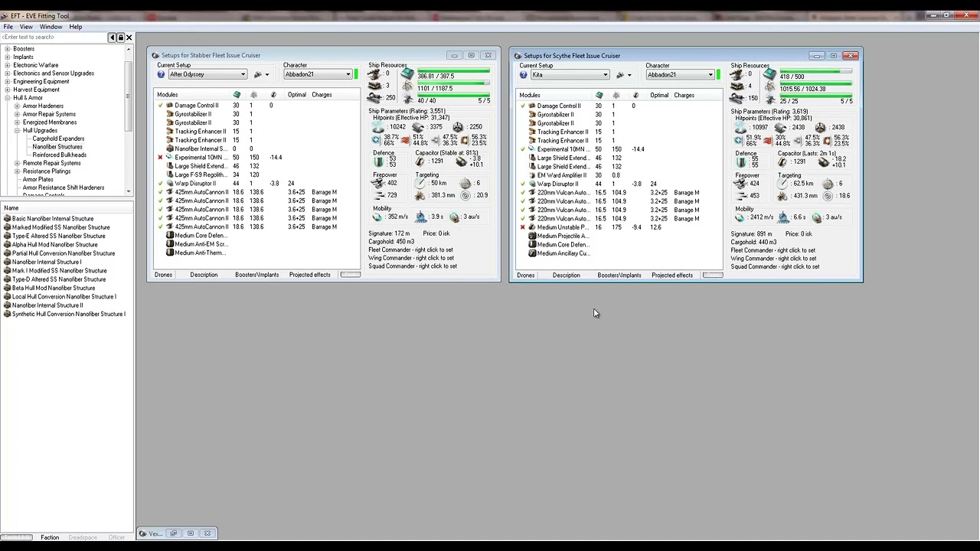The height and width of the screenshot is (551, 980).
Task: Click powergrid column icon in Stabber modules header
Action: click(x=254, y=95)
